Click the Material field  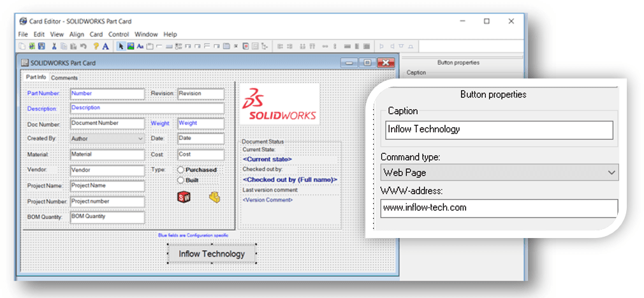pyautogui.click(x=107, y=155)
